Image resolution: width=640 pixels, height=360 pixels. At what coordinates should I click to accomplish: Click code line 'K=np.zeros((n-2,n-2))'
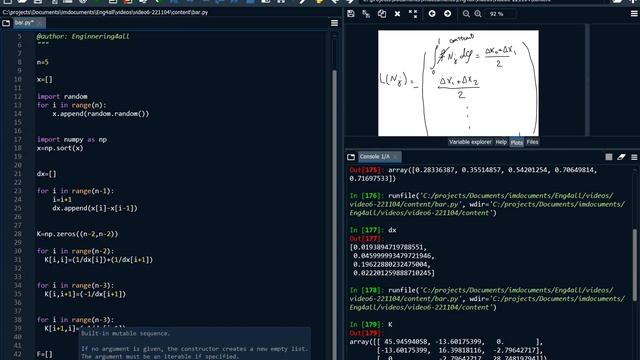77,234
